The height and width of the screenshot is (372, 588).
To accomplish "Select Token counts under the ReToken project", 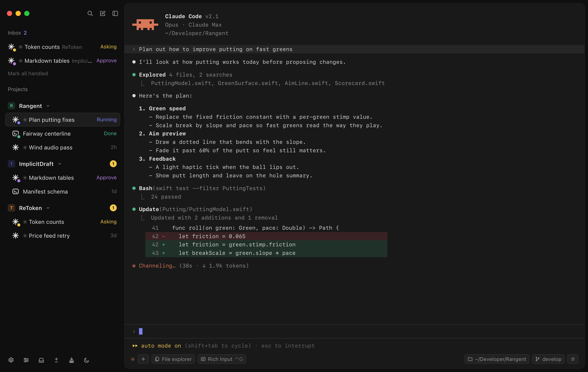I will point(63,222).
